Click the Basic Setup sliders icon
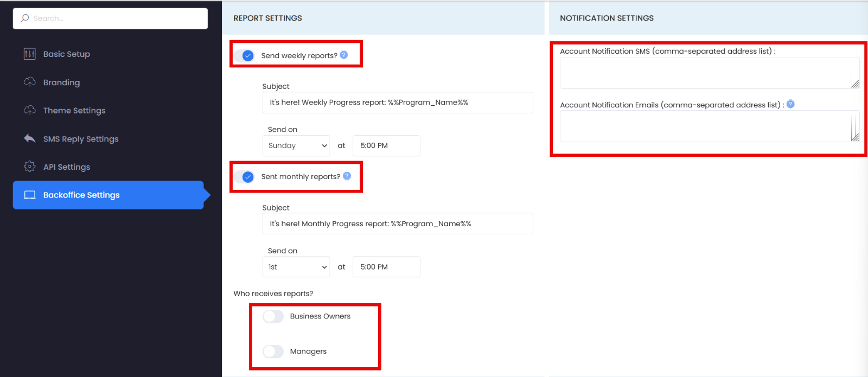Image resolution: width=868 pixels, height=377 pixels. 30,54
